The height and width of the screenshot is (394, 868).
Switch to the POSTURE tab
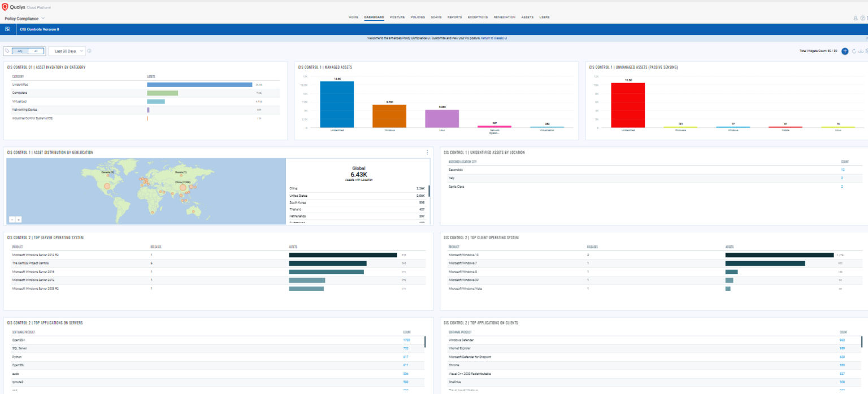(x=397, y=17)
